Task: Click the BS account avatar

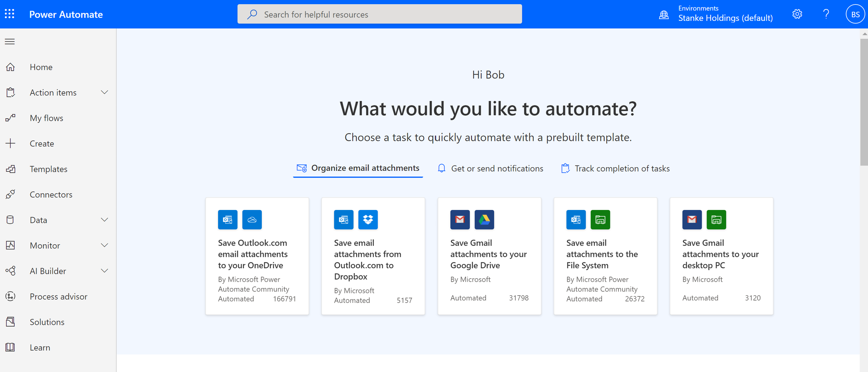Action: point(856,14)
